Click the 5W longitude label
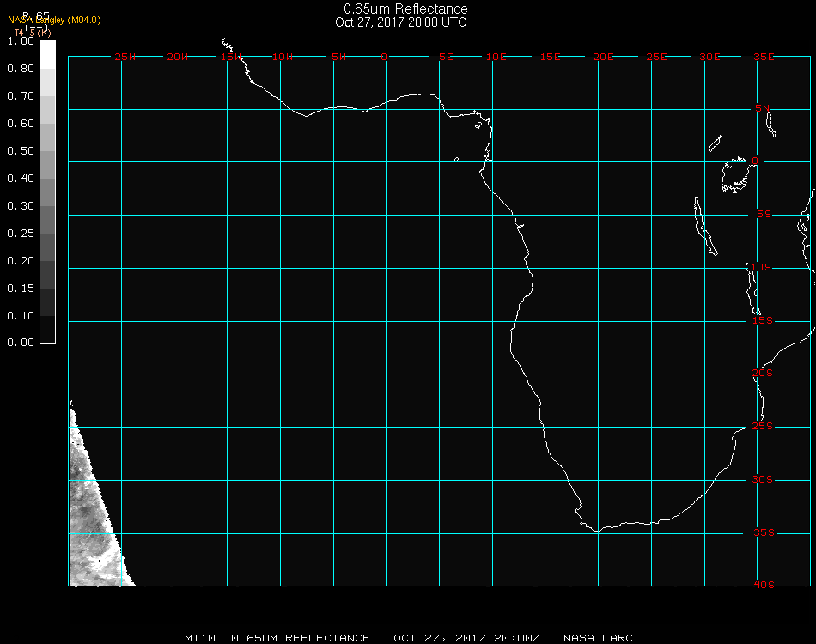This screenshot has width=816, height=644. pyautogui.click(x=338, y=57)
